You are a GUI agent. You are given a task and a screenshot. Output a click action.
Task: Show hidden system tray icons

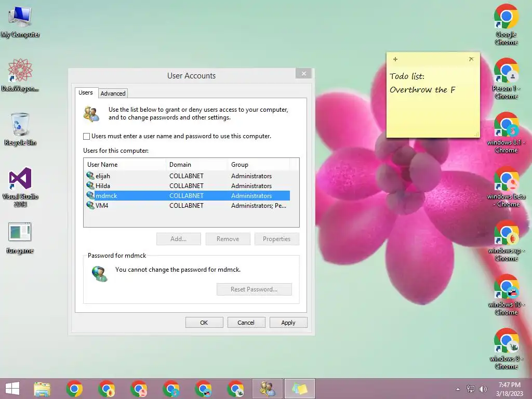click(458, 389)
